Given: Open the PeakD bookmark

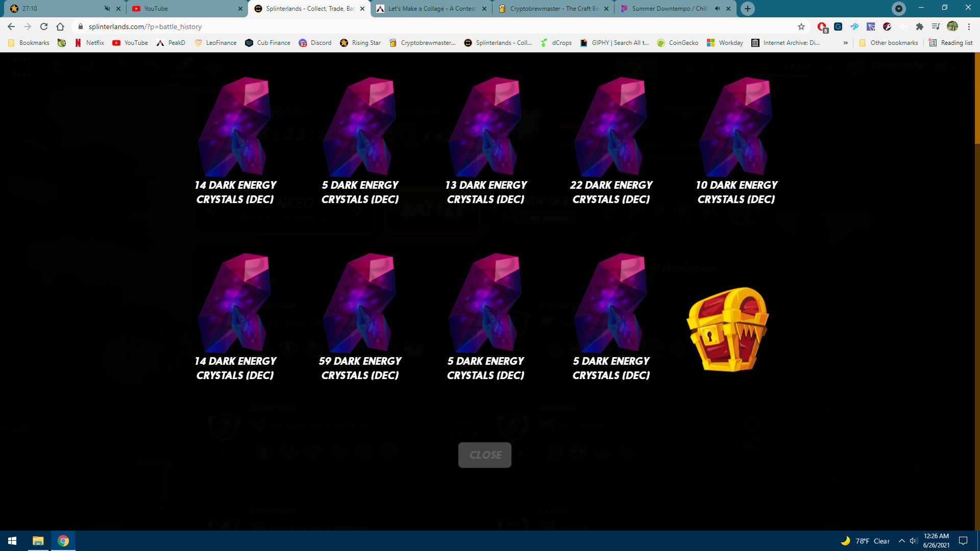Looking at the screenshot, I should [x=171, y=43].
